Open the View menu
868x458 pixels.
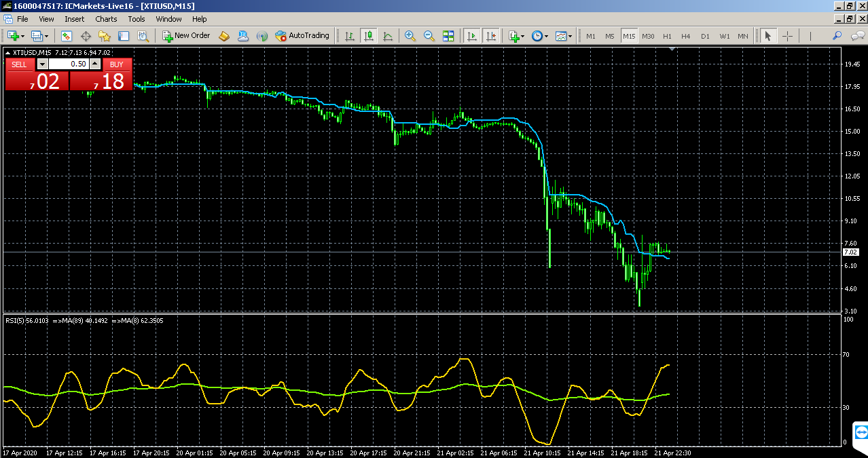pos(46,19)
